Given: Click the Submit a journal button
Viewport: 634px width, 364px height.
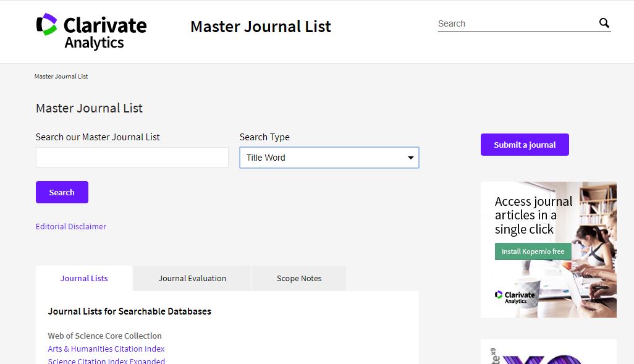Looking at the screenshot, I should 525,145.
